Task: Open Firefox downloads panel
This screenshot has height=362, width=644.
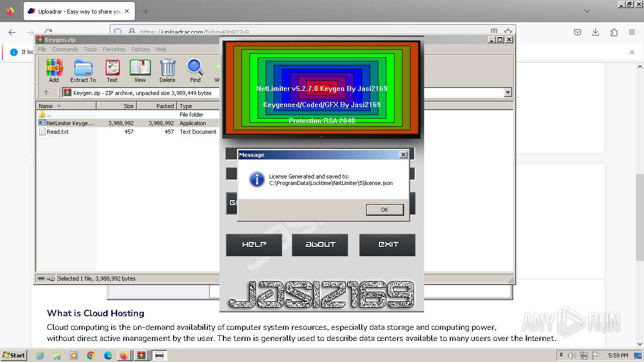Action: click(596, 32)
